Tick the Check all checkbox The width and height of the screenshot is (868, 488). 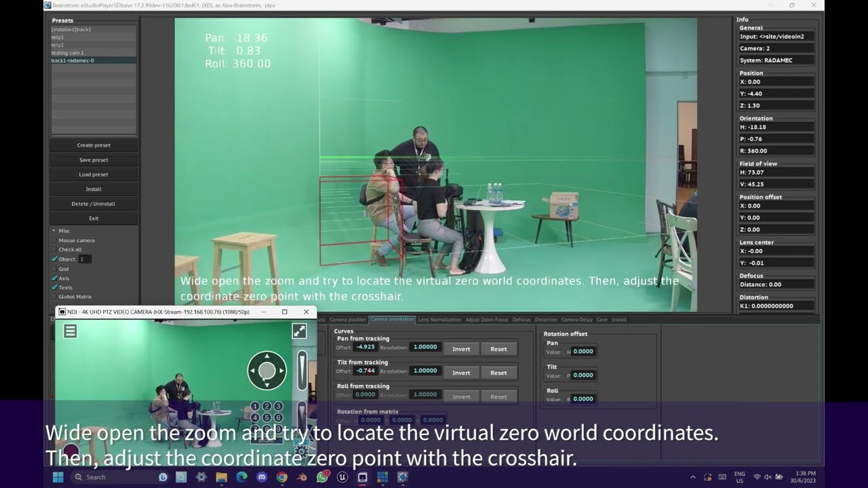[x=54, y=249]
